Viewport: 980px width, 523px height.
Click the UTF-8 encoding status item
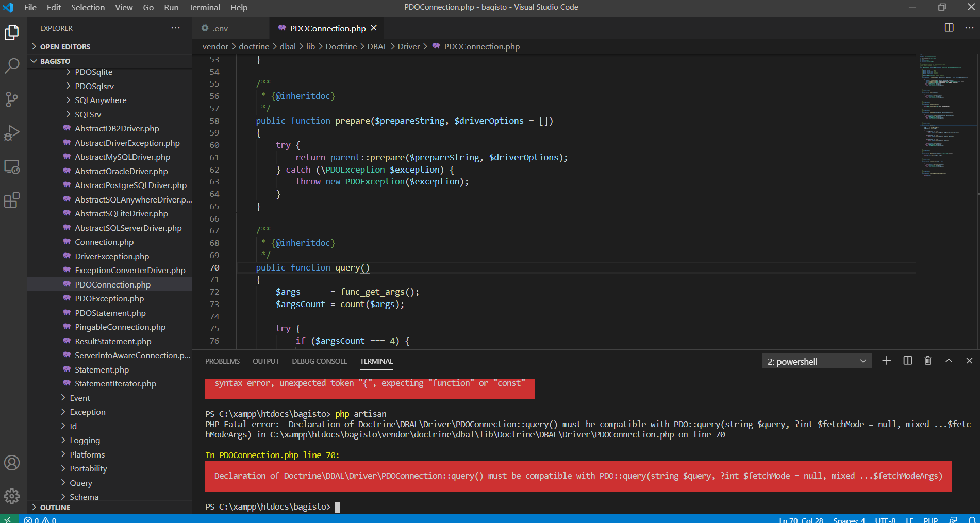pyautogui.click(x=885, y=520)
